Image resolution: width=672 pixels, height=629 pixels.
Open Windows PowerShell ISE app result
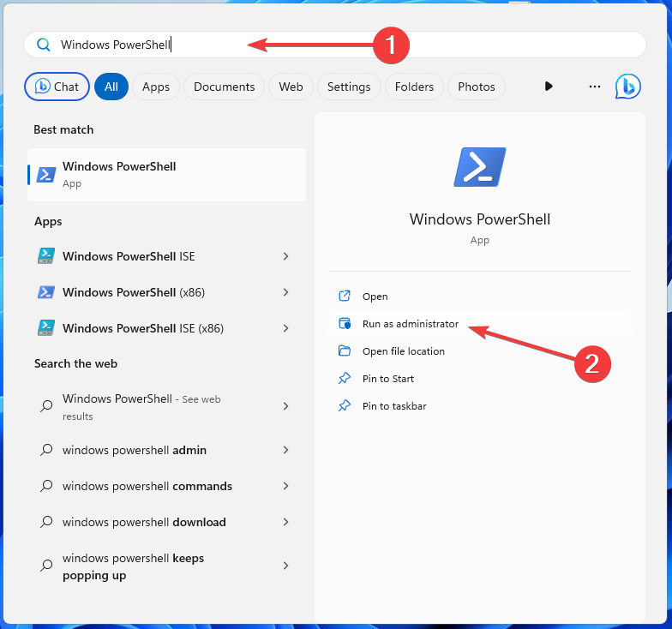pyautogui.click(x=166, y=256)
